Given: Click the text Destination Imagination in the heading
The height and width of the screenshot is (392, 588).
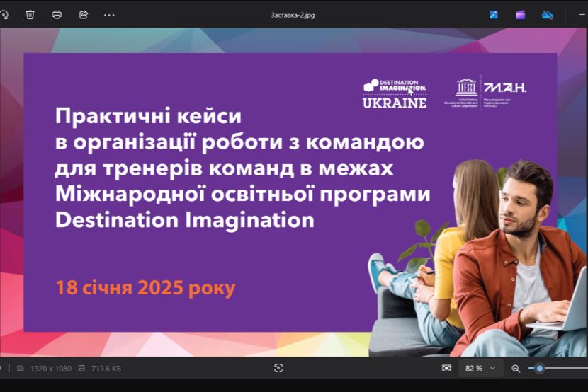Looking at the screenshot, I should point(185,220).
